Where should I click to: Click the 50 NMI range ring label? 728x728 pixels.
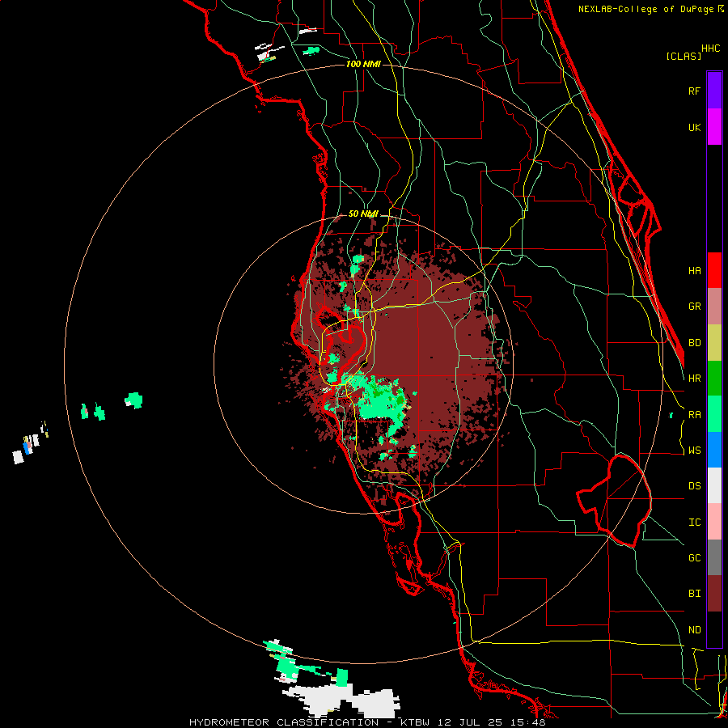[363, 214]
